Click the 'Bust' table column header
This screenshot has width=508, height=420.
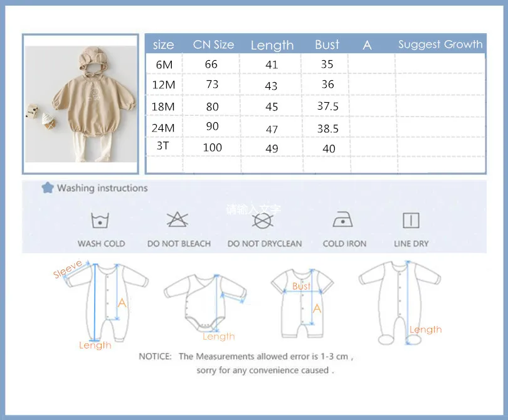point(327,45)
